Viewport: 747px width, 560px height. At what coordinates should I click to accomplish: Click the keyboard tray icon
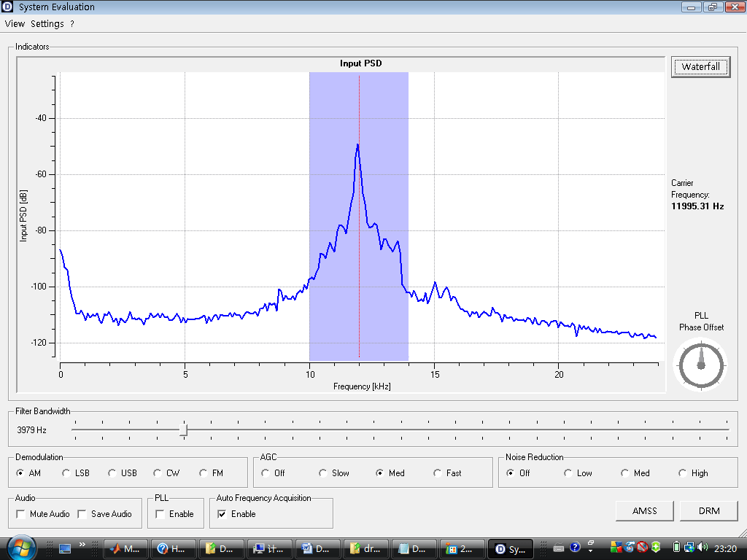[x=560, y=548]
